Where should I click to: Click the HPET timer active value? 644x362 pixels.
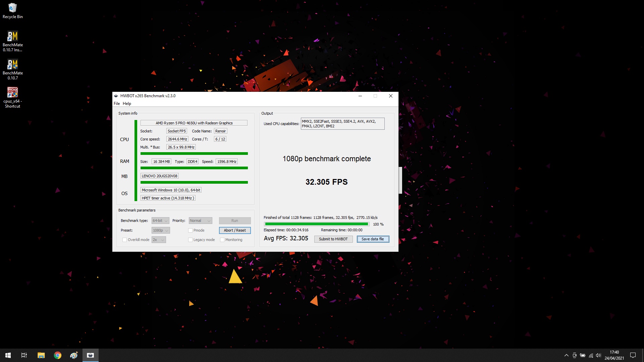(x=168, y=198)
